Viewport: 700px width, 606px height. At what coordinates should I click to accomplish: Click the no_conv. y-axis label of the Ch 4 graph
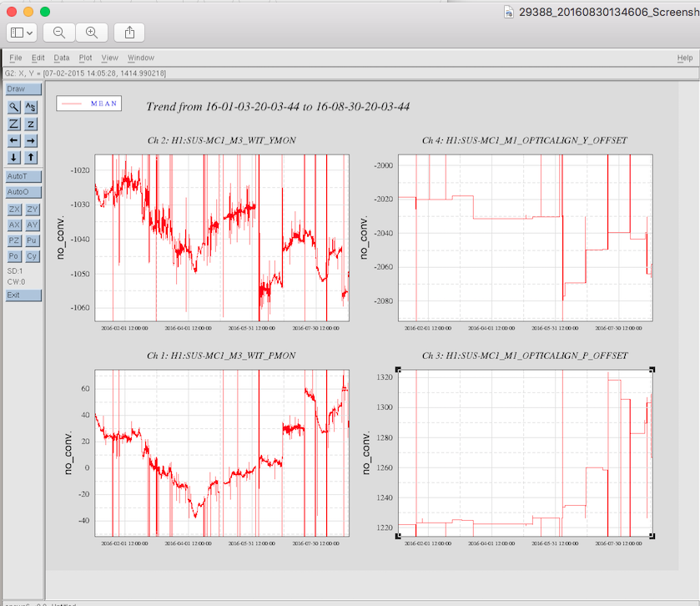point(364,238)
